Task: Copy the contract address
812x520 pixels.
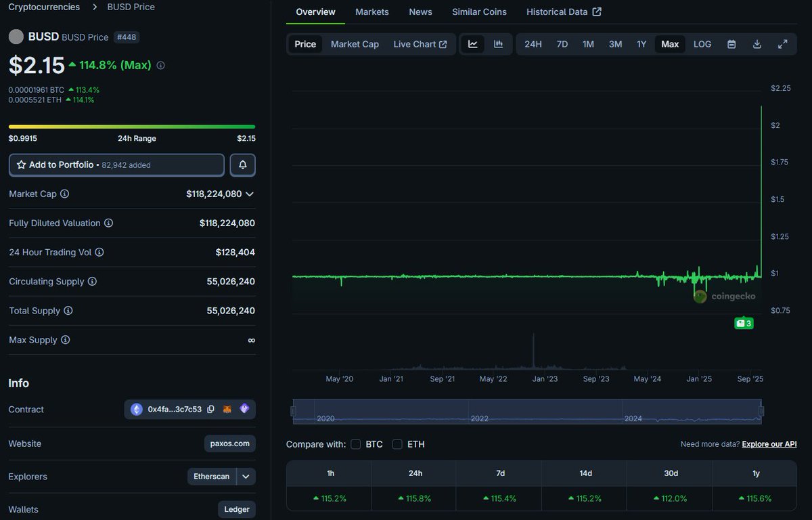Action: [x=210, y=409]
